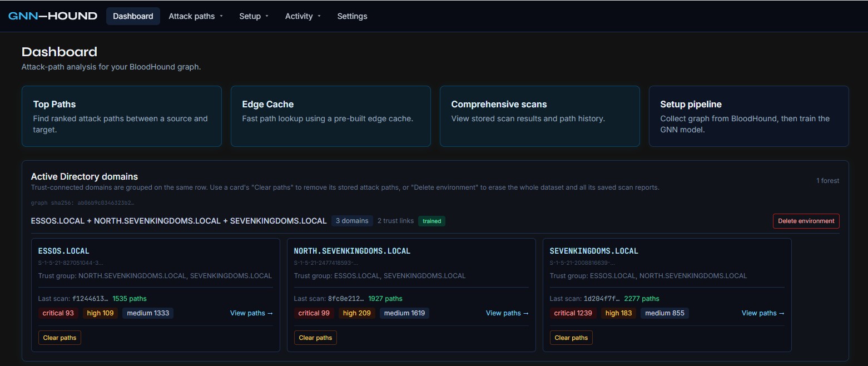Click the high 209 badge
The width and height of the screenshot is (868, 366).
[357, 313]
